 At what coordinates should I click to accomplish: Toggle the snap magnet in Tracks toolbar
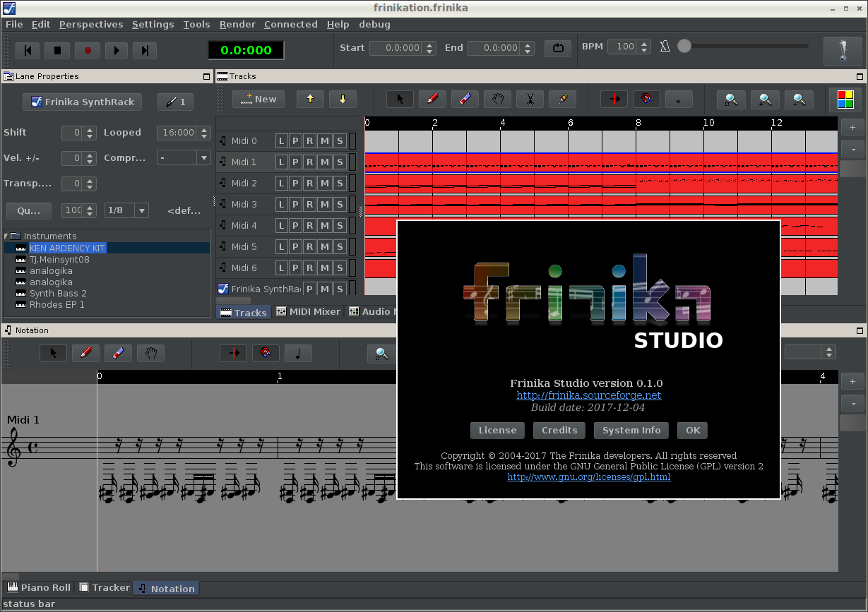pos(646,100)
